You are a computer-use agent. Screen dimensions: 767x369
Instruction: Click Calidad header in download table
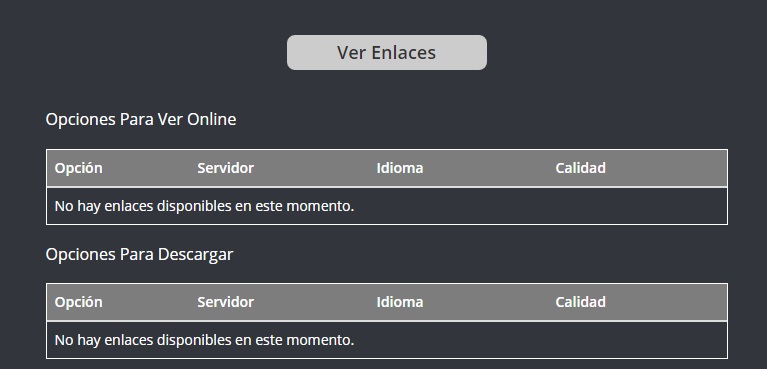(580, 302)
